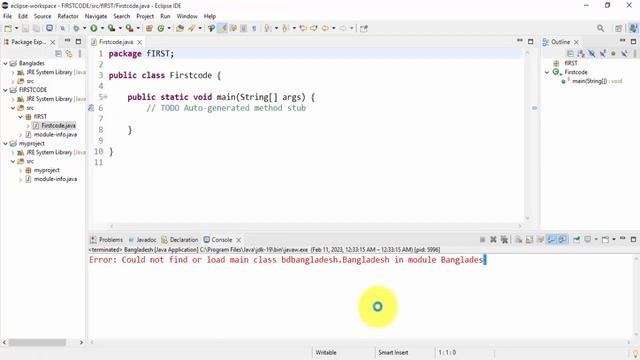The width and height of the screenshot is (640, 360).
Task: Click the Run External Tools icon
Action: [x=129, y=28]
